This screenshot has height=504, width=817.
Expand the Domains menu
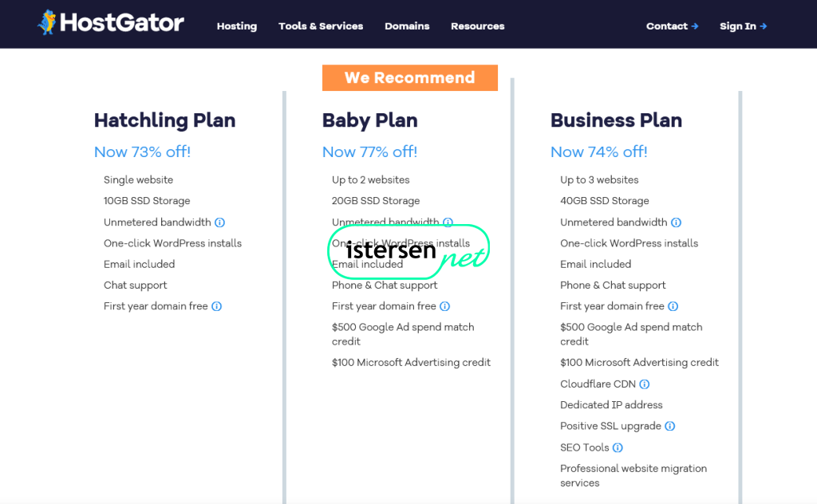click(407, 26)
